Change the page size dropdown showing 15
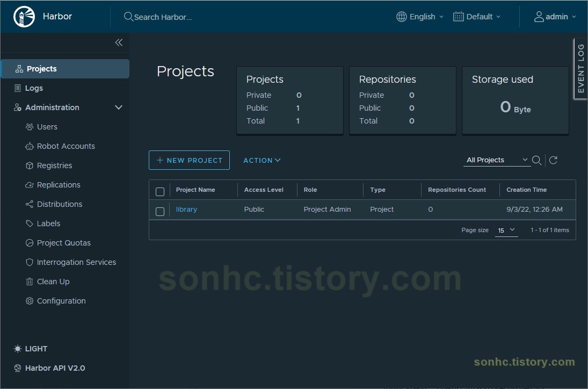 tap(506, 230)
